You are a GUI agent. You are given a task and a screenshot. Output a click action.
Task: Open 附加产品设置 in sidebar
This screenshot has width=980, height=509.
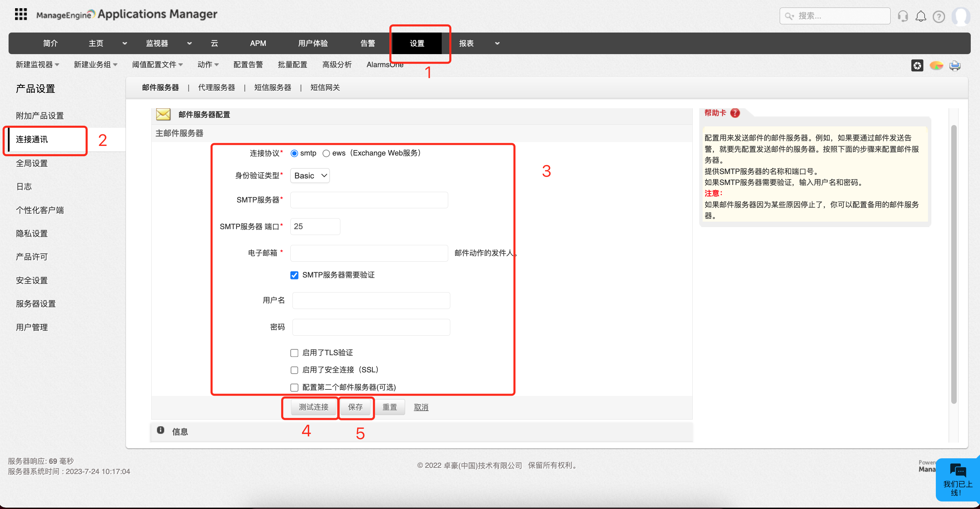[40, 116]
